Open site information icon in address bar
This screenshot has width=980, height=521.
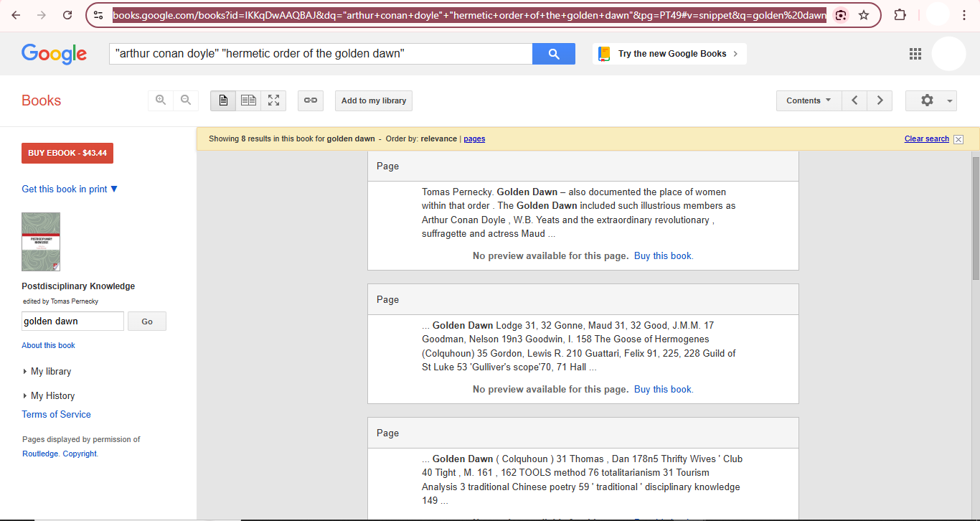click(x=99, y=15)
